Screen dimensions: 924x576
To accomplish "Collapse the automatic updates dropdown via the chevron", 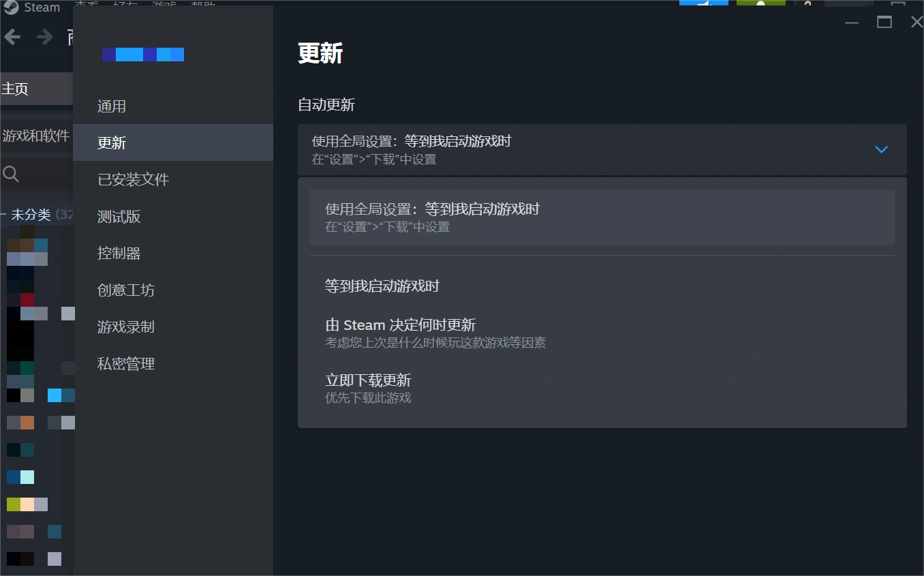I will coord(881,149).
